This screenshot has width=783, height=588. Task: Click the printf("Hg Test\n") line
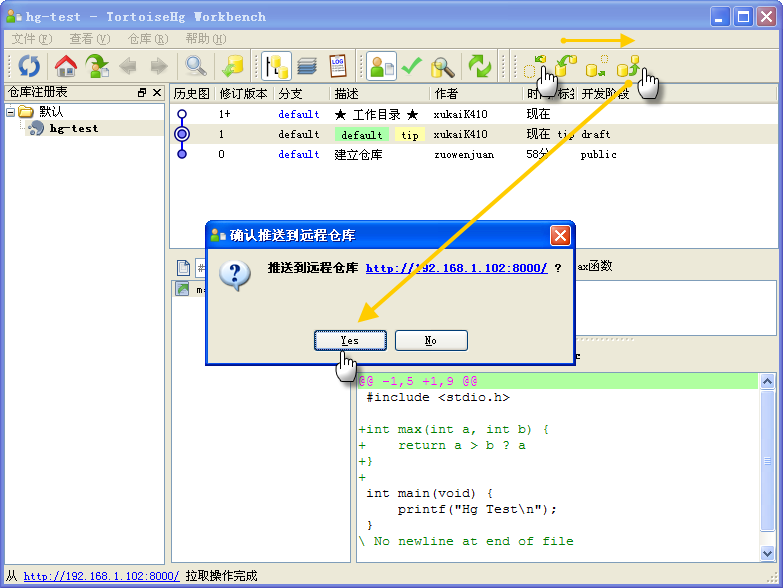[x=477, y=509]
